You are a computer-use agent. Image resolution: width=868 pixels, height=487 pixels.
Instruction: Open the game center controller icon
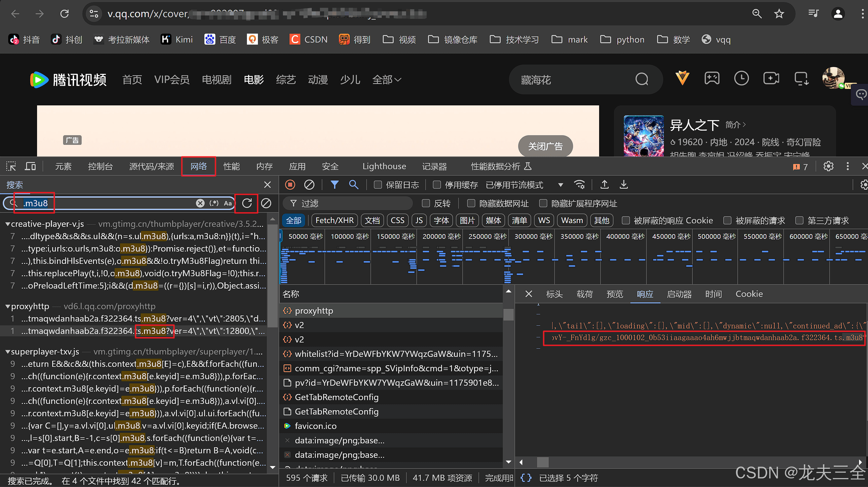[712, 78]
